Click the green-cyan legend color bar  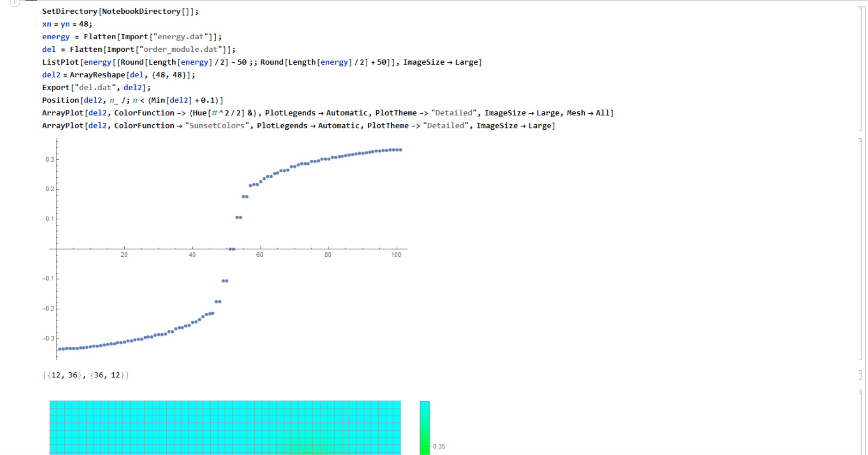pyautogui.click(x=425, y=428)
